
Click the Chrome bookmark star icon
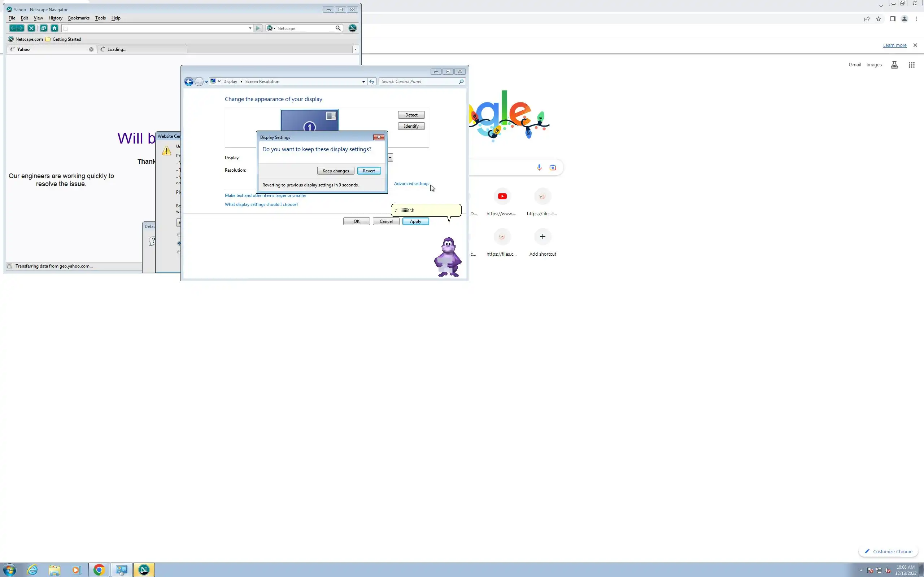point(879,19)
